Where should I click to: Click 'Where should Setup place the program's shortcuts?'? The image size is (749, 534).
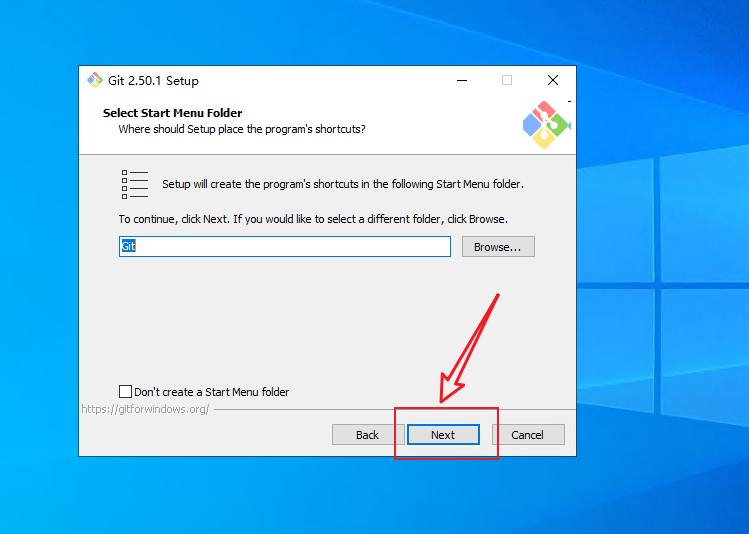(x=242, y=129)
